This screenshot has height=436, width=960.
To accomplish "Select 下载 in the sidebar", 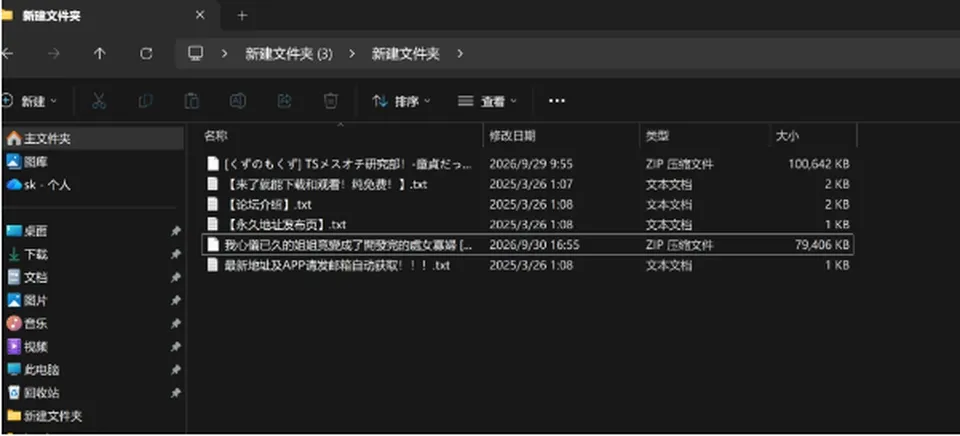I will [36, 254].
